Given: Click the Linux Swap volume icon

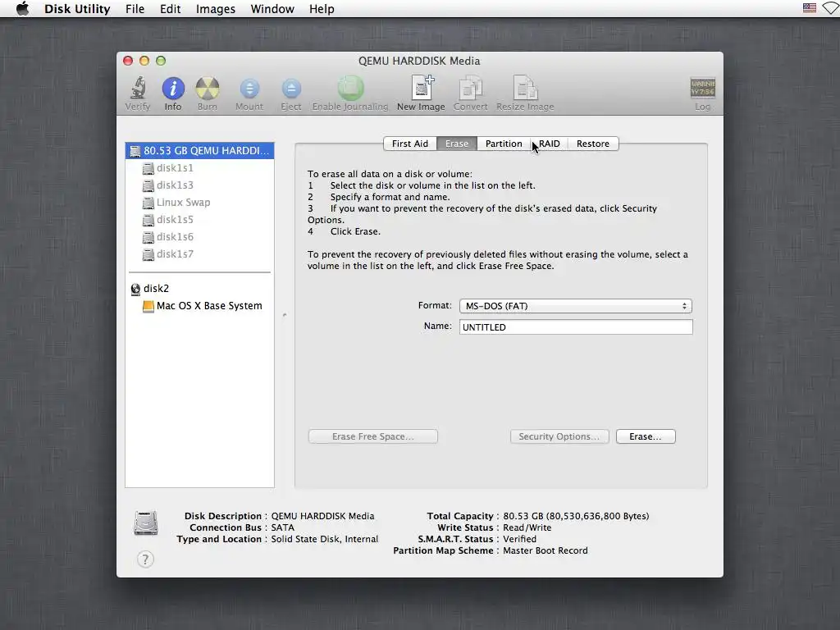Looking at the screenshot, I should click(x=148, y=203).
